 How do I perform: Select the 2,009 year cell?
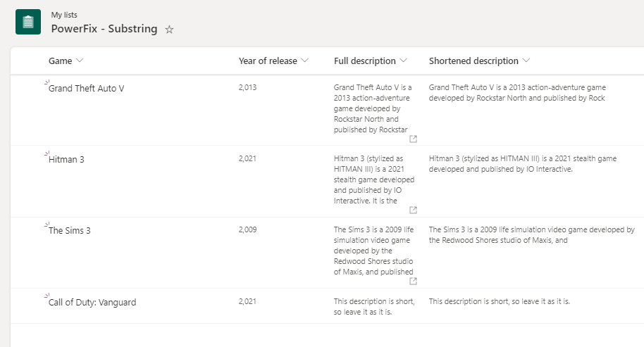(x=247, y=229)
